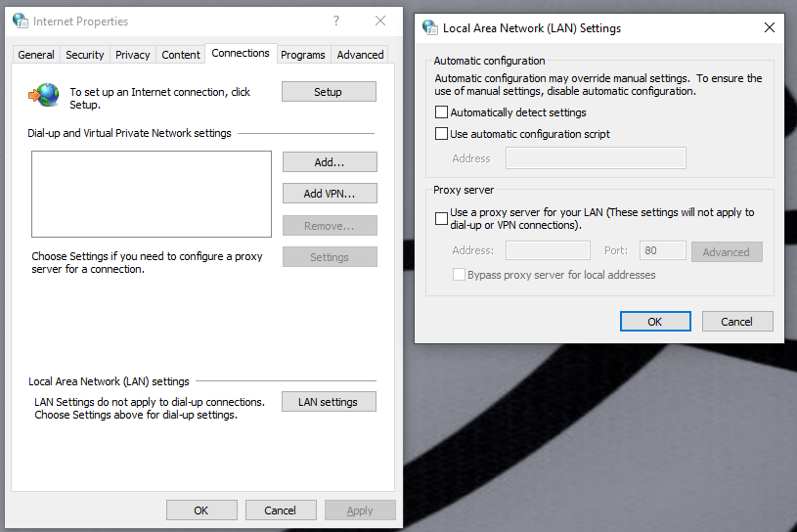Viewport: 797px width, 532px height.
Task: Close the LAN Settings dialog
Action: tap(770, 27)
